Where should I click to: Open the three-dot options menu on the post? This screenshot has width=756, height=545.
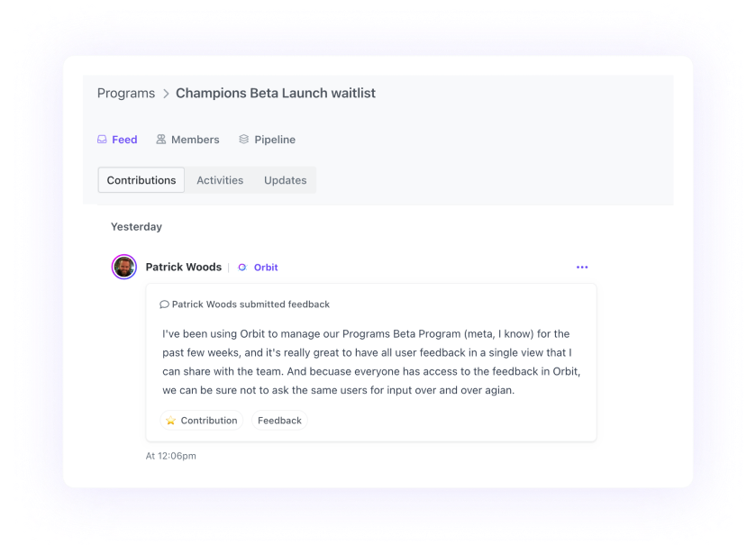click(582, 268)
